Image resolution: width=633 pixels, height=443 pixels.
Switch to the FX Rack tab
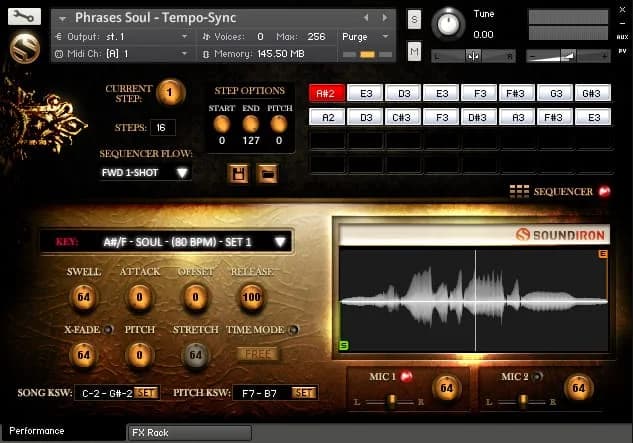(189, 432)
